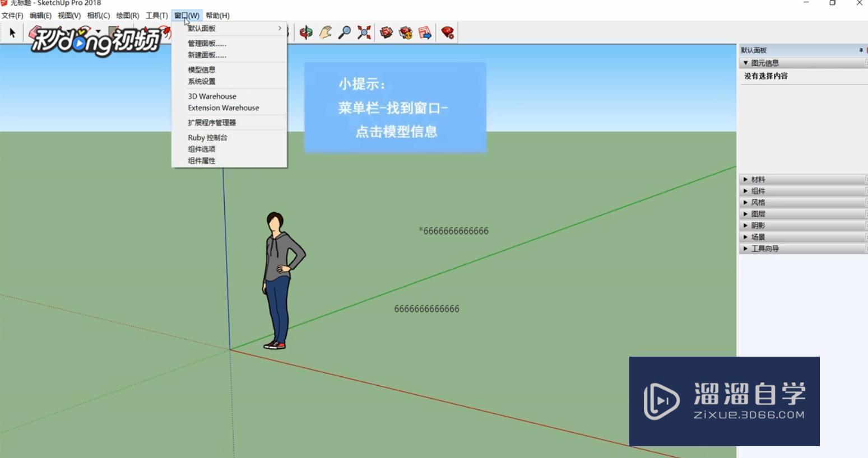The height and width of the screenshot is (458, 868).
Task: Choose 3D Warehouse menu entry
Action: (229, 96)
